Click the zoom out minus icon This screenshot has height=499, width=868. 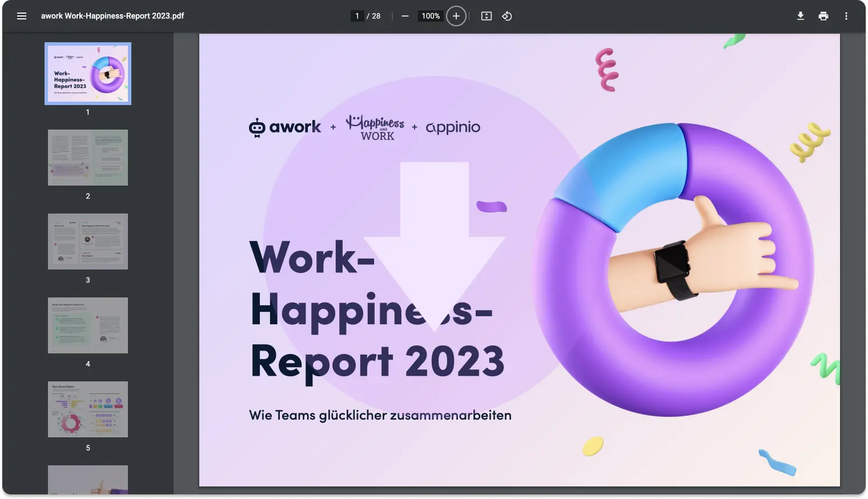[x=405, y=16]
